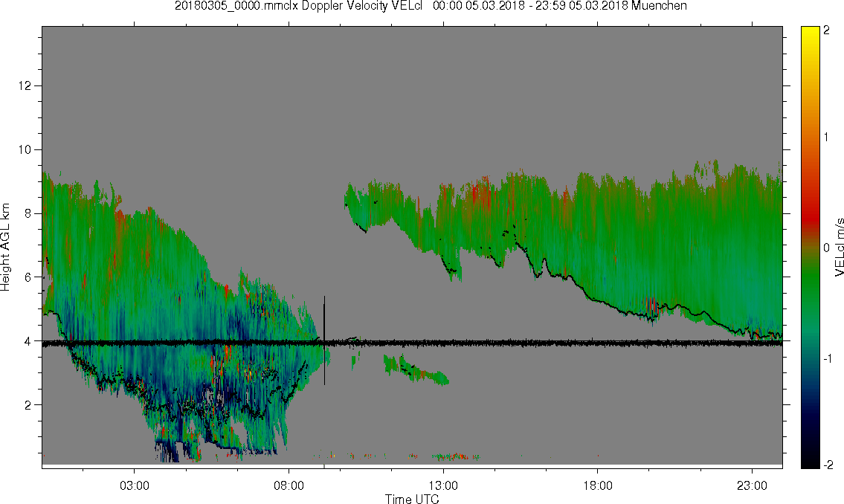Click the yellow top of the colorbar
This screenshot has height=504, width=844.
[x=810, y=33]
